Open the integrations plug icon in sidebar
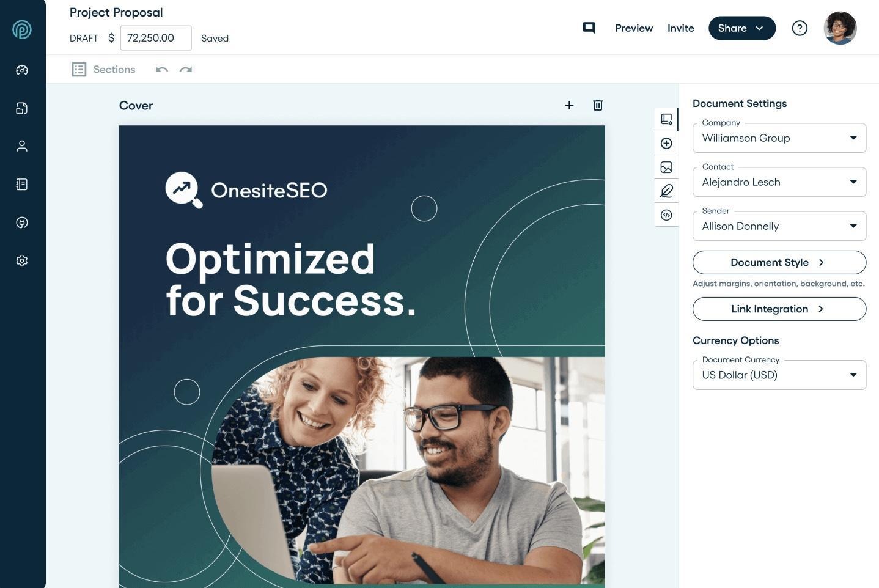The height and width of the screenshot is (588, 879). tap(22, 222)
